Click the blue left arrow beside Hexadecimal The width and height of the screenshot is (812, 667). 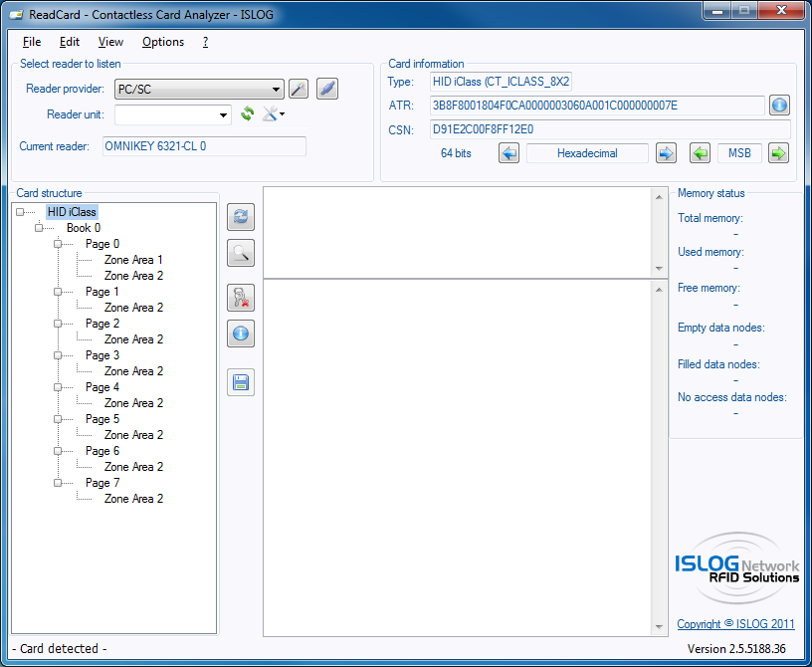[x=509, y=153]
